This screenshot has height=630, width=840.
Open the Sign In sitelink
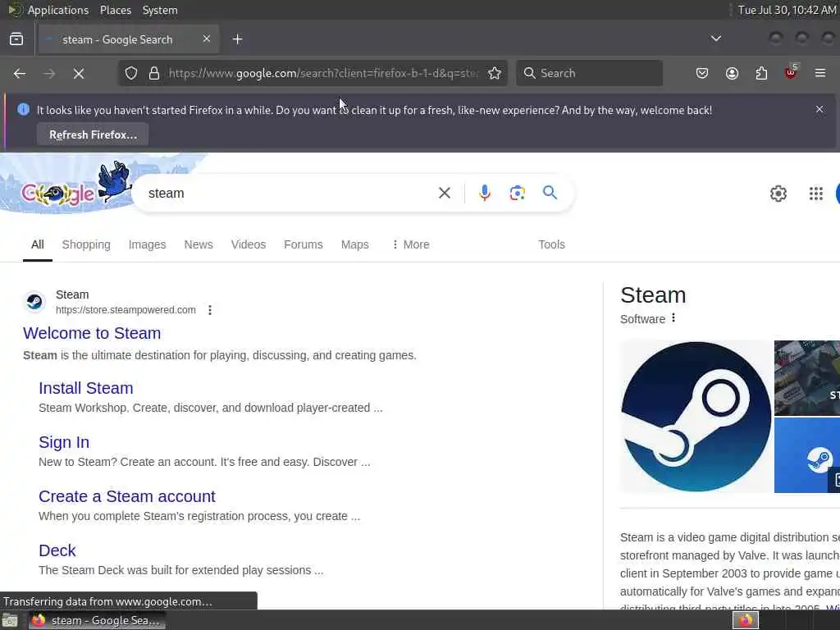[x=64, y=442]
